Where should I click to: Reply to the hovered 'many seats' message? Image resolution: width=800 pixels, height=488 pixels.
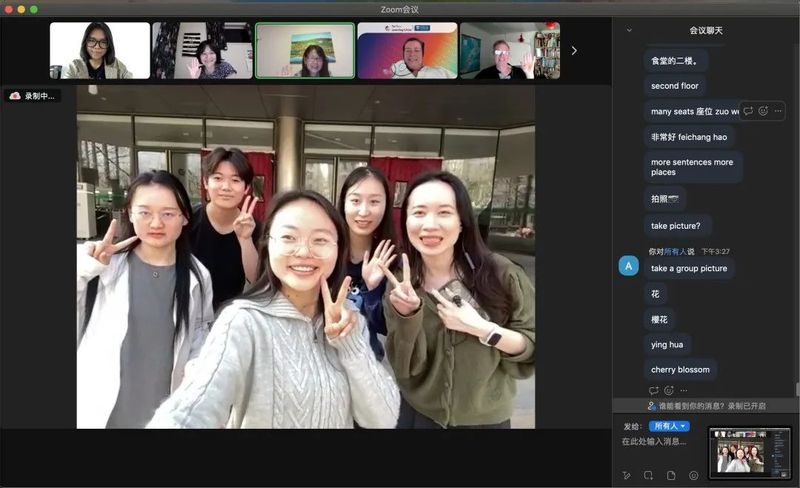(x=748, y=111)
